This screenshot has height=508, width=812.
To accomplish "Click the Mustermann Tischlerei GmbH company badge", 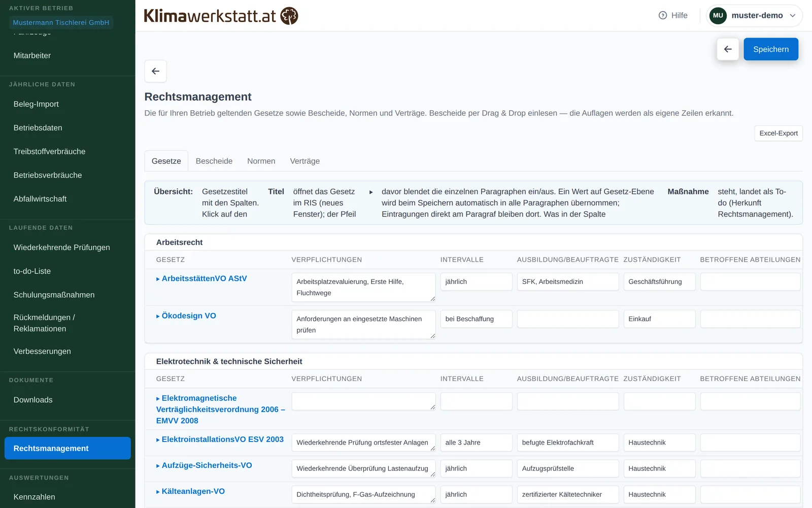I will tap(61, 22).
